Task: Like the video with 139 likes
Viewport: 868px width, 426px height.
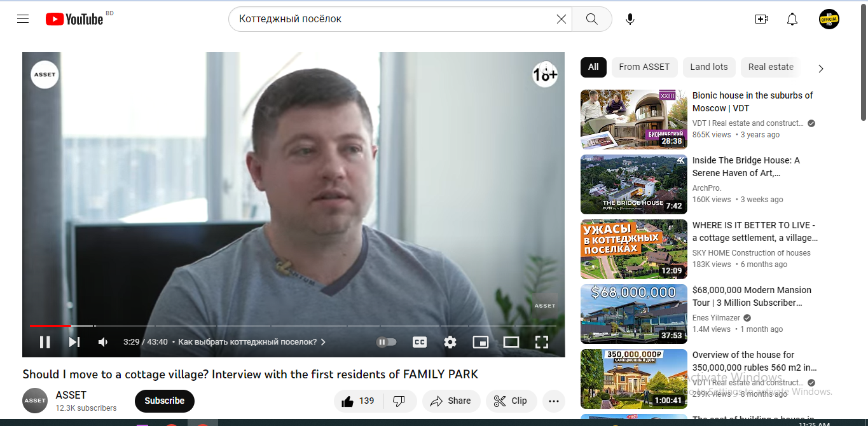Action: pos(358,401)
